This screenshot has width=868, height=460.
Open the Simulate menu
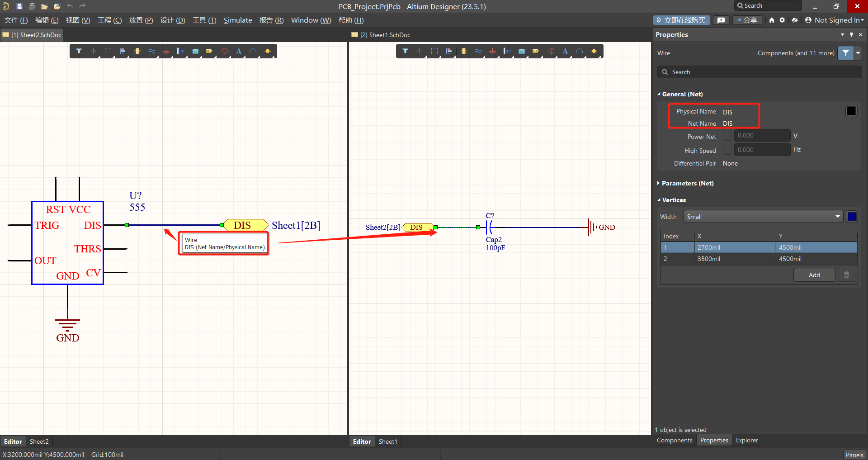tap(238, 20)
